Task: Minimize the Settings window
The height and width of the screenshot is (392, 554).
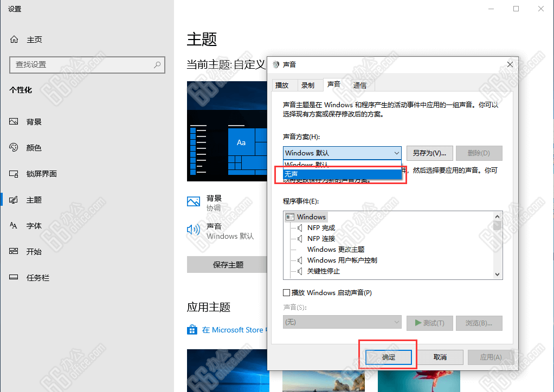Action: click(x=491, y=9)
